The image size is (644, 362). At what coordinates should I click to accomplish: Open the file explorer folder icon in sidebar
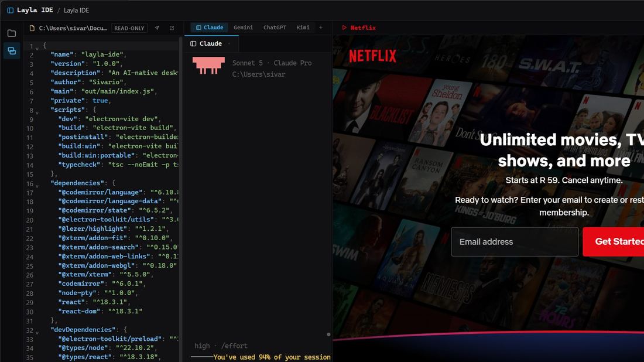pos(12,33)
